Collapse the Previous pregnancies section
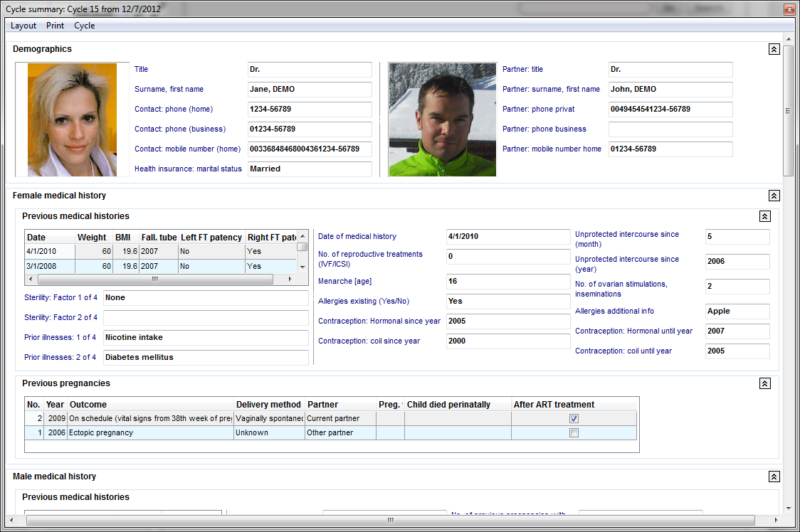Viewport: 800px width, 532px height. coord(765,383)
